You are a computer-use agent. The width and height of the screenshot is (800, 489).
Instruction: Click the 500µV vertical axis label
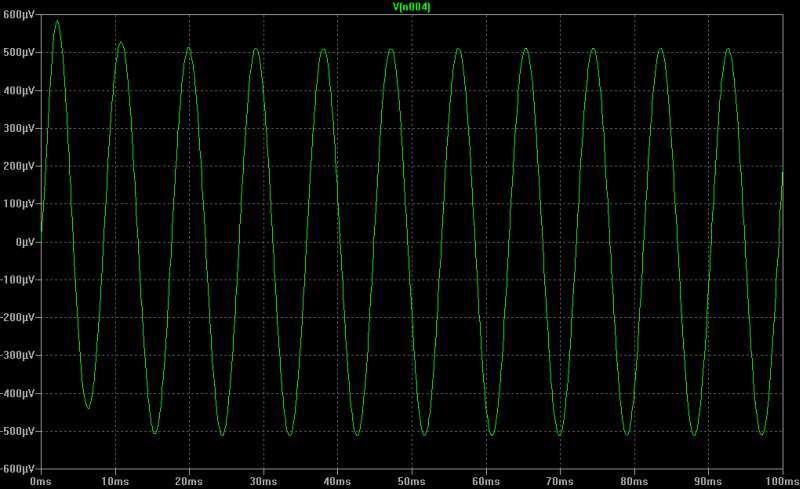[x=19, y=53]
